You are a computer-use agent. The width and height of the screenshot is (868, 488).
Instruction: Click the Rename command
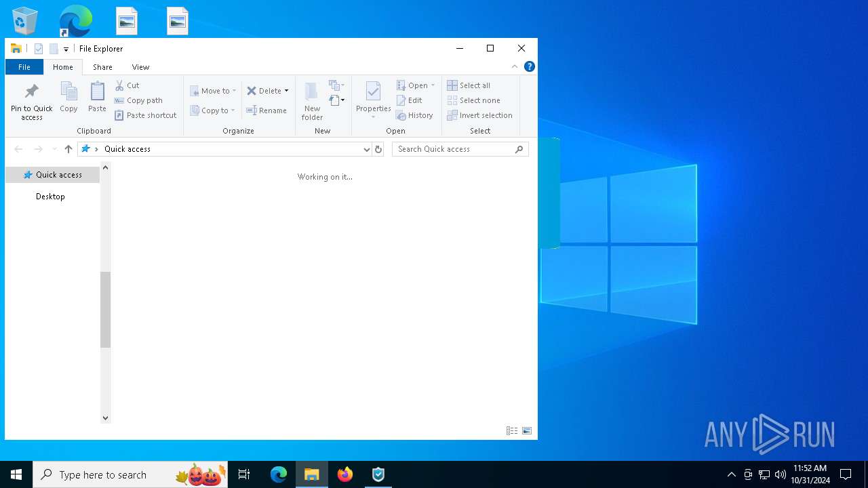click(267, 110)
